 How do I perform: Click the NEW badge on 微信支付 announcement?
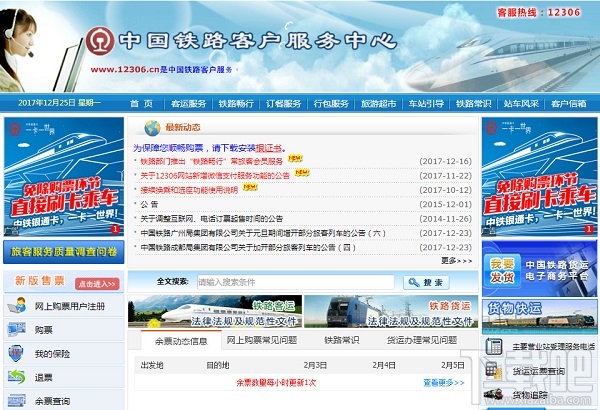click(302, 173)
